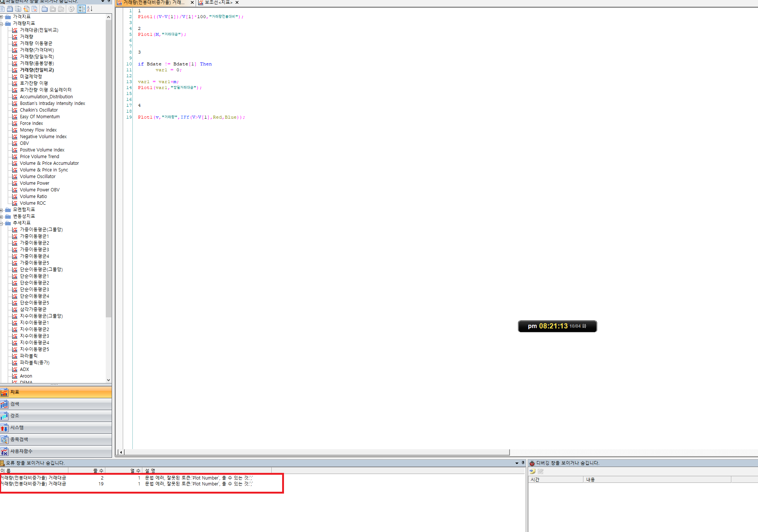Click the A-Z sort icon
This screenshot has height=532, width=758.
click(x=90, y=9)
